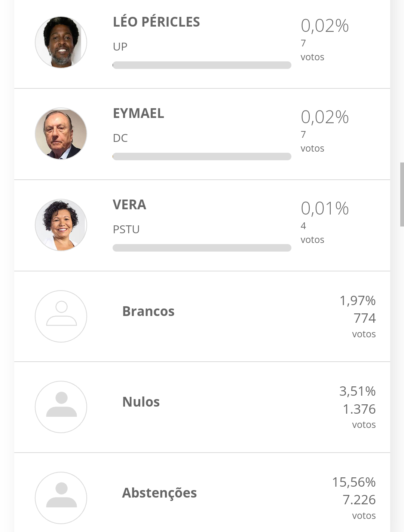
Task: Click the PSTU party label
Action: point(126,229)
